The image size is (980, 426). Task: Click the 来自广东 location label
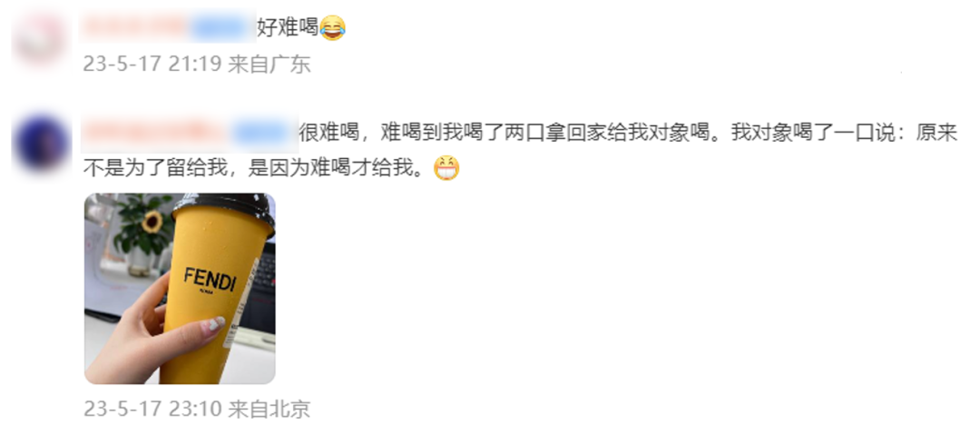[x=269, y=64]
